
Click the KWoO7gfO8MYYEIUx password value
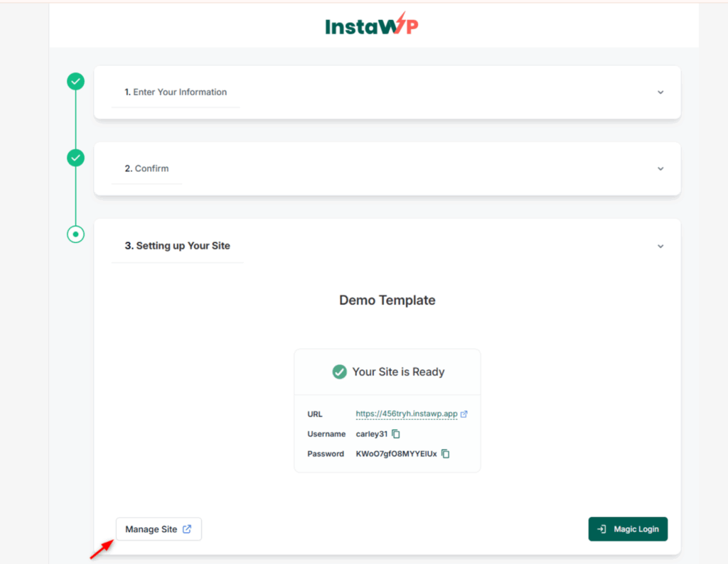tap(397, 454)
